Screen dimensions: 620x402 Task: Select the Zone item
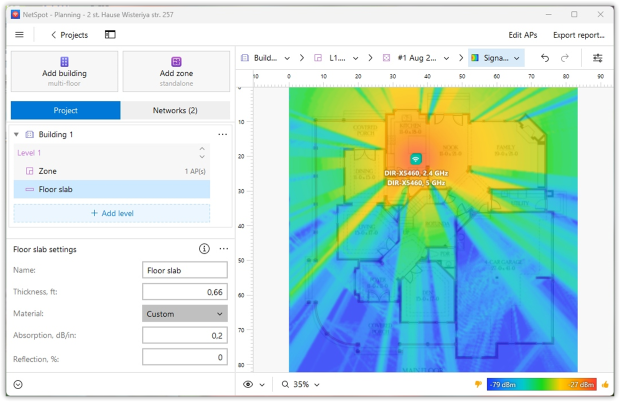click(112, 171)
